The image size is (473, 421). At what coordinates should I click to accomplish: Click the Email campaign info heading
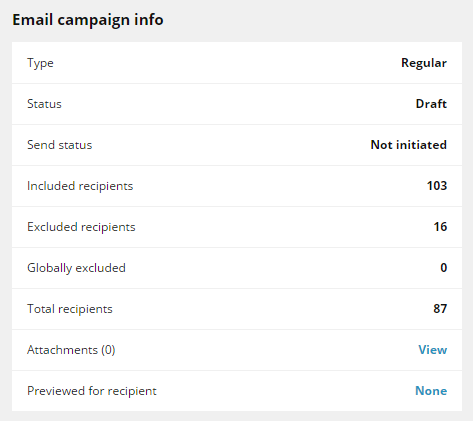(88, 20)
